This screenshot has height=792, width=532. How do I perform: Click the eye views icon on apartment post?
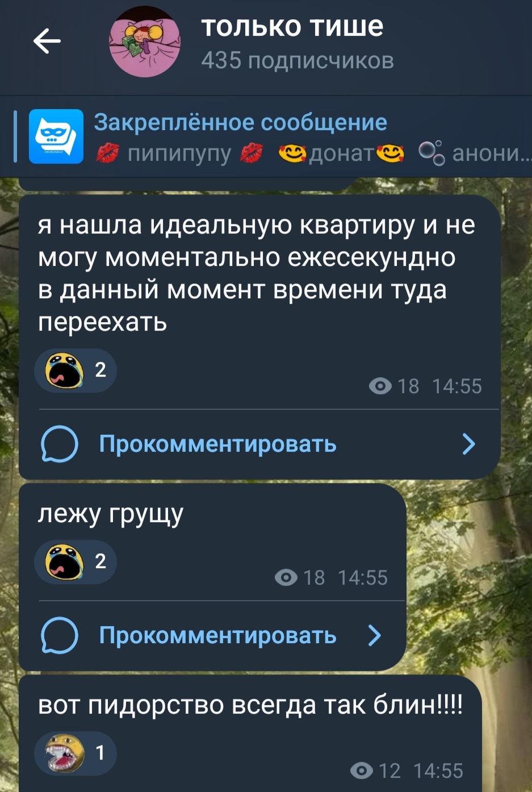[x=380, y=386]
